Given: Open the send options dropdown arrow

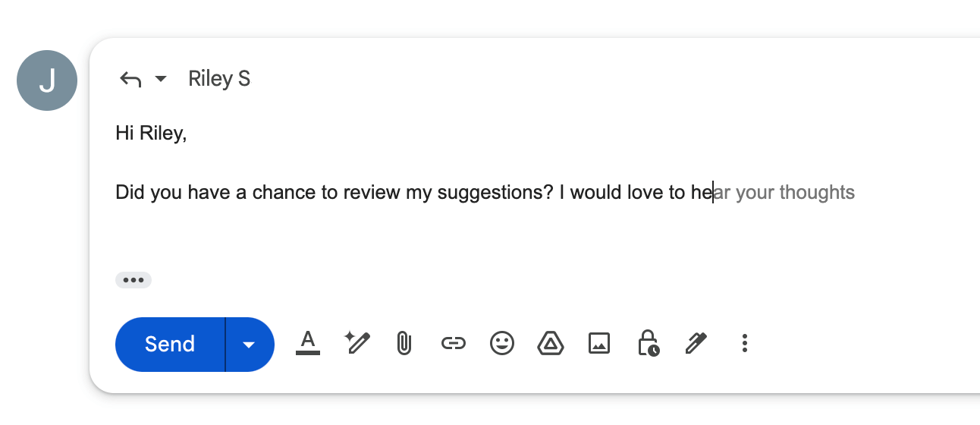Looking at the screenshot, I should pyautogui.click(x=249, y=345).
